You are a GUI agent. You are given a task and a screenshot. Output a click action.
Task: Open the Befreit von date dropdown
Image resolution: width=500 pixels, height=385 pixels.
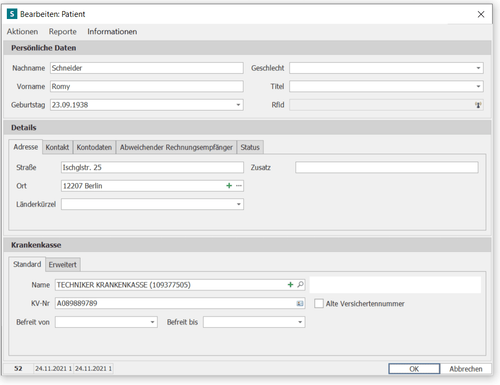point(152,322)
